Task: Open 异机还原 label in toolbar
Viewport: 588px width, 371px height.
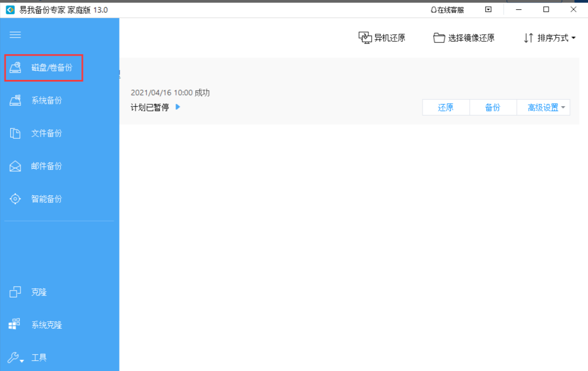Action: click(x=390, y=38)
